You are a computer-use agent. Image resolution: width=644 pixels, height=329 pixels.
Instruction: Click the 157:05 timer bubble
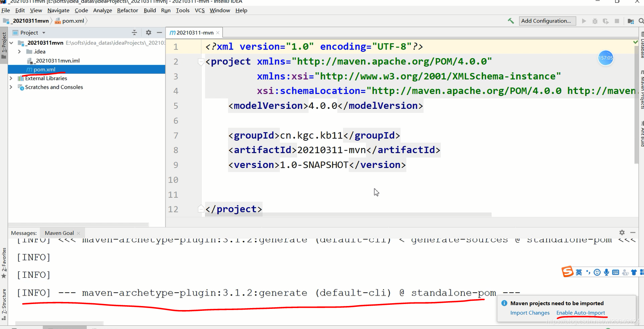pyautogui.click(x=606, y=58)
